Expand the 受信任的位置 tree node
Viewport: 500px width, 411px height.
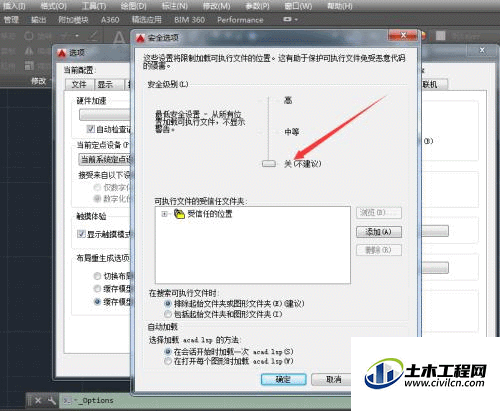point(164,214)
